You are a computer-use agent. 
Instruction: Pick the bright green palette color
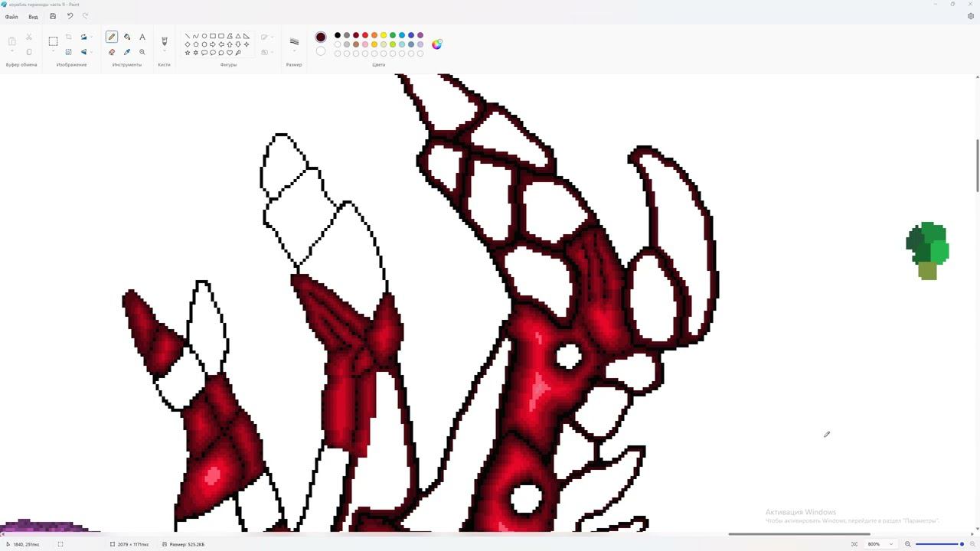pos(393,35)
